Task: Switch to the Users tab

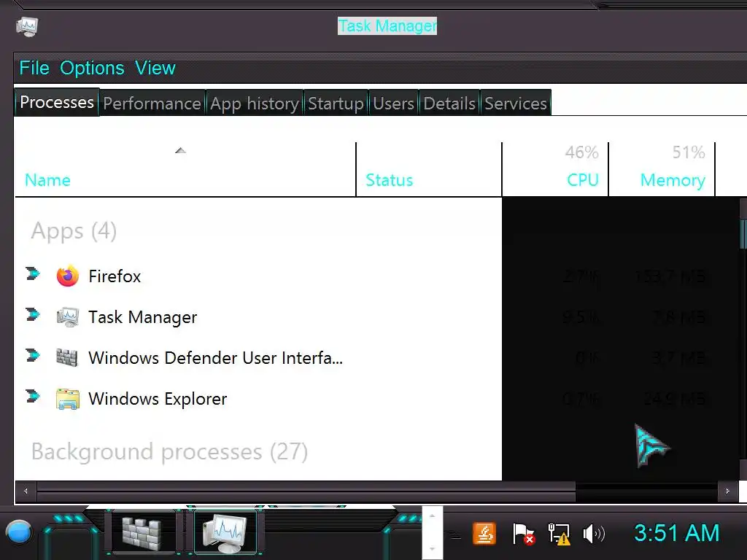Action: pyautogui.click(x=393, y=103)
